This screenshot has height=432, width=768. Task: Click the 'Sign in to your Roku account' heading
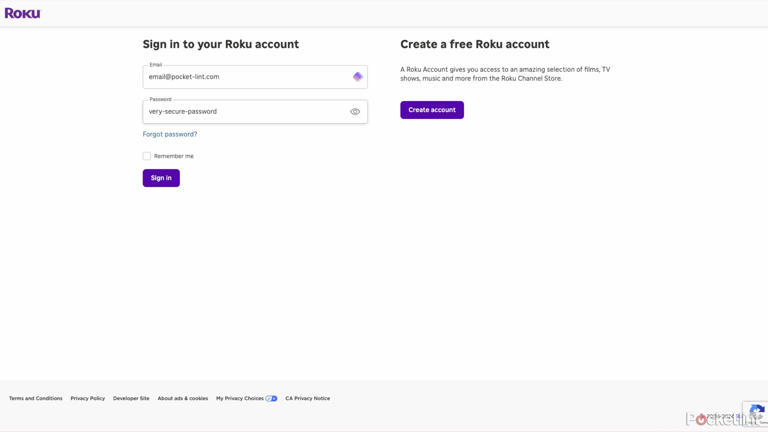pyautogui.click(x=220, y=44)
